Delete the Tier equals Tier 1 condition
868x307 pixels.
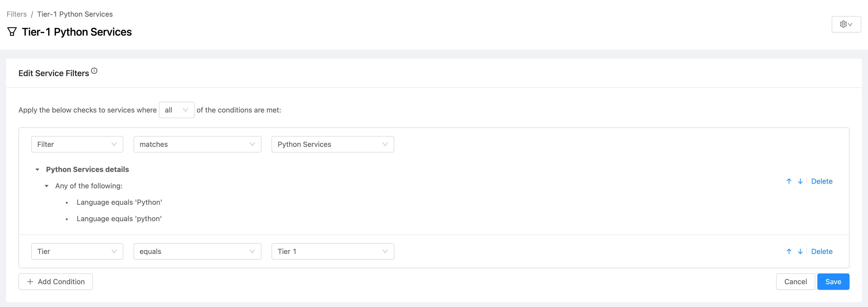(821, 251)
